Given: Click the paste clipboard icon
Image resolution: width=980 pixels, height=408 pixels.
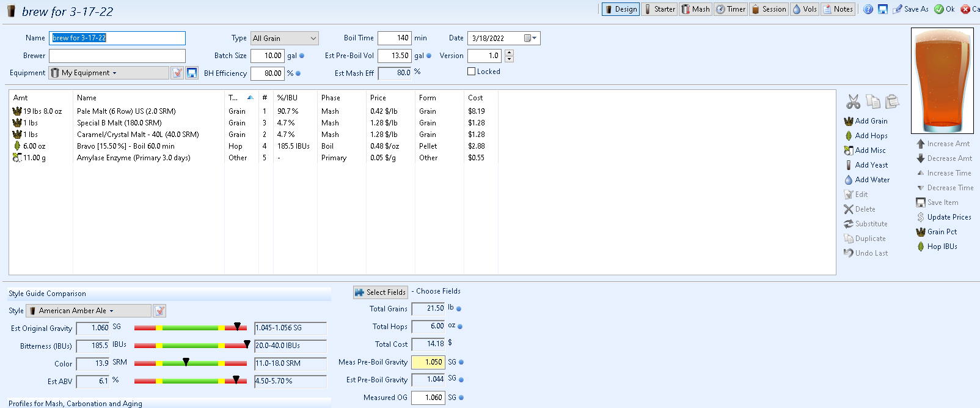Looking at the screenshot, I should pyautogui.click(x=892, y=102).
